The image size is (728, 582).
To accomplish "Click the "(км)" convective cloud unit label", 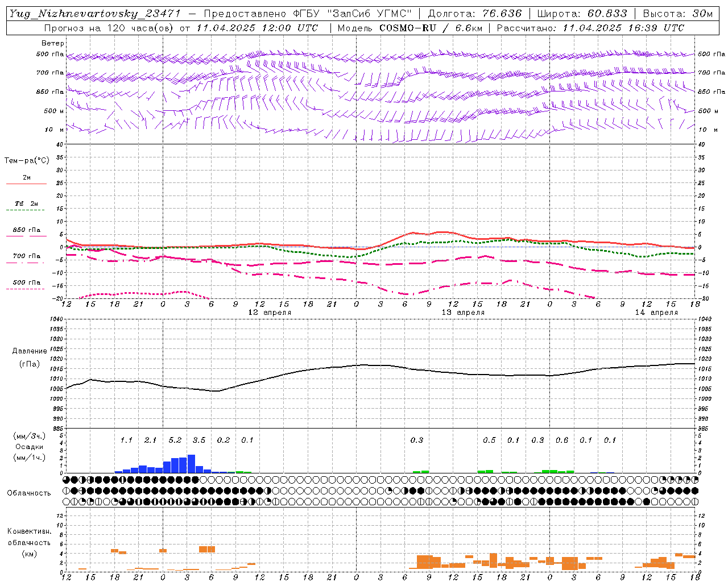I will 29,554.
